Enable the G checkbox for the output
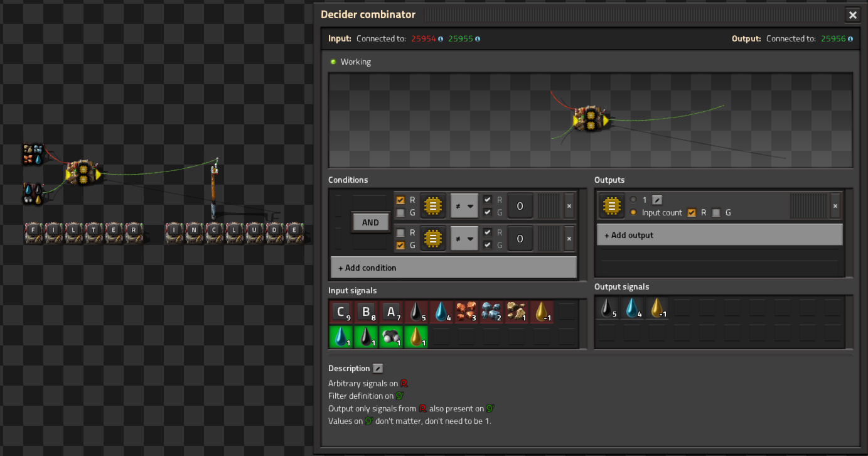 pos(716,213)
